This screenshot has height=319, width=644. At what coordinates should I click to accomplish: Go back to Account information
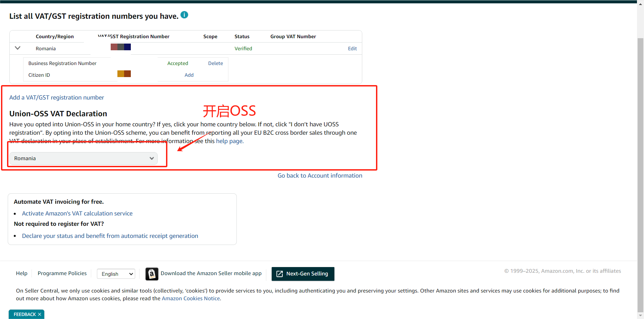[320, 176]
